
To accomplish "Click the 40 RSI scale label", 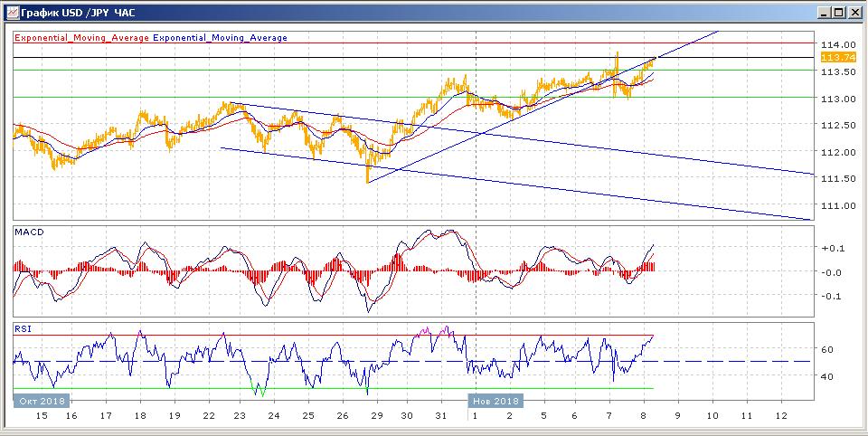I will point(827,376).
